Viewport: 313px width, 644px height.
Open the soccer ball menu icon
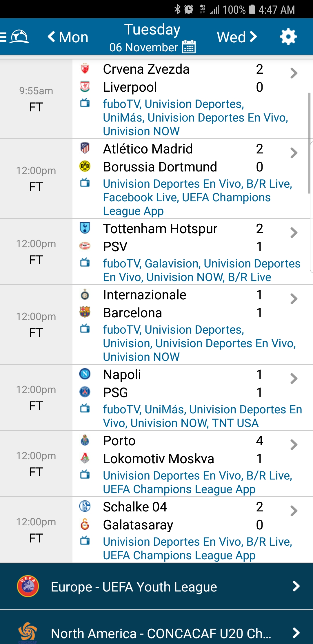click(x=19, y=37)
